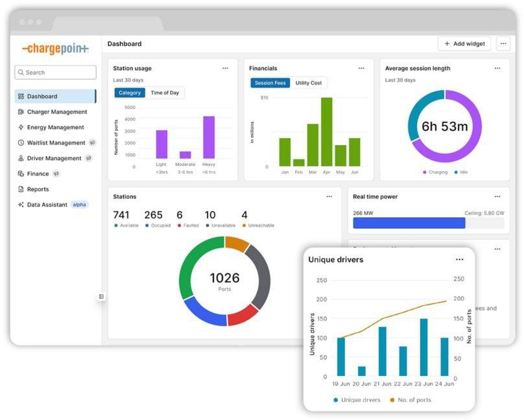Click the Reports document icon

click(21, 189)
